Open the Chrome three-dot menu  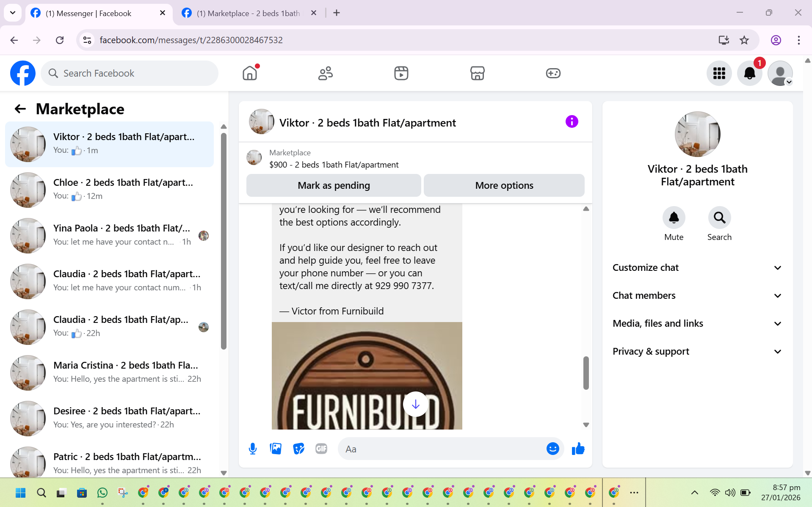point(798,40)
